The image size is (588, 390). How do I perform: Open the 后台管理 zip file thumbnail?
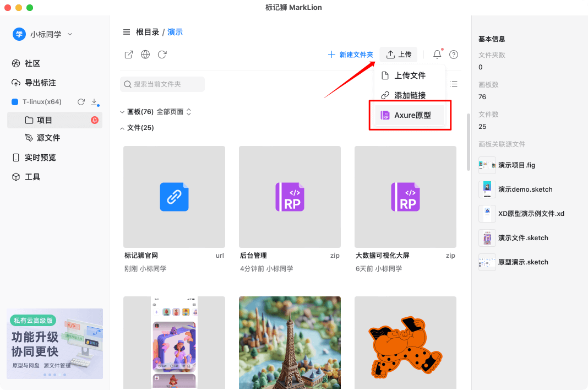290,196
